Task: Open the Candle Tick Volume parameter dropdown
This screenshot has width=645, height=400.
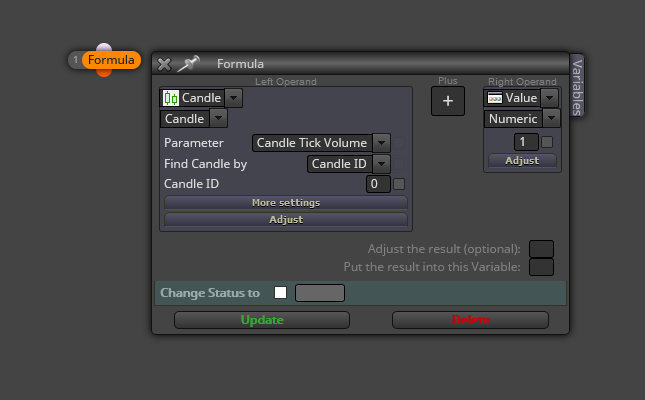Action: coord(381,143)
